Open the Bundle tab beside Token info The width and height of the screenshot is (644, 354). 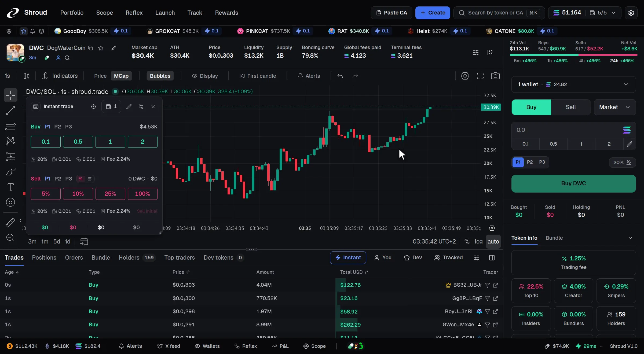click(554, 238)
